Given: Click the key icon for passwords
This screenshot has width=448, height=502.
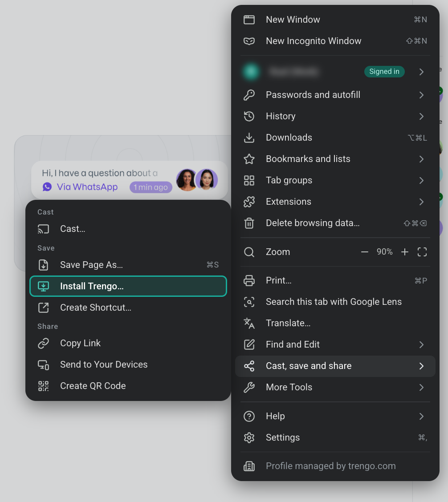Looking at the screenshot, I should [x=249, y=95].
